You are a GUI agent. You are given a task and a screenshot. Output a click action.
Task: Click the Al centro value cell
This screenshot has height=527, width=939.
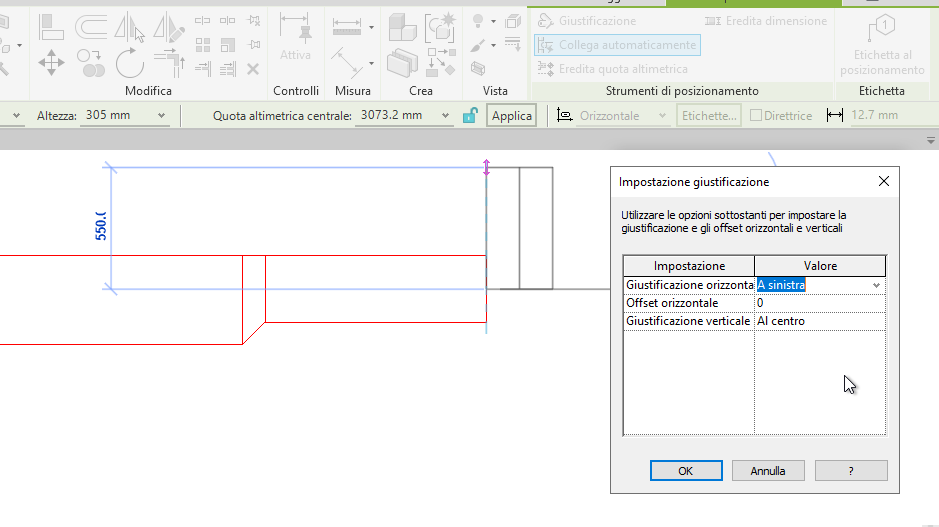pyautogui.click(x=820, y=321)
